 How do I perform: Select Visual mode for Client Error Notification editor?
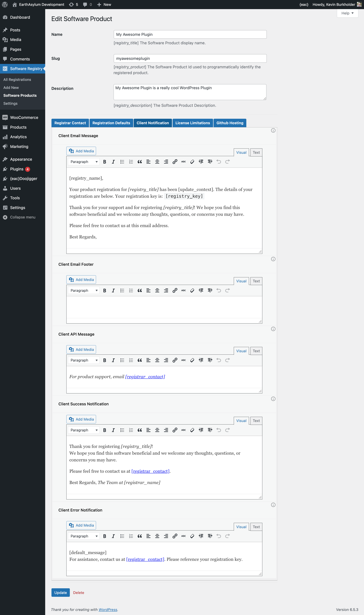(241, 527)
